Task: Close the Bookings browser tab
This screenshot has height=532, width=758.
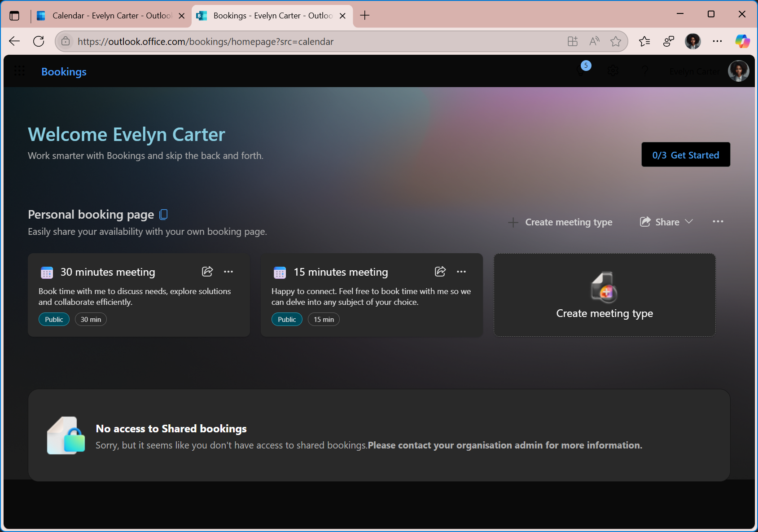Action: 342,16
